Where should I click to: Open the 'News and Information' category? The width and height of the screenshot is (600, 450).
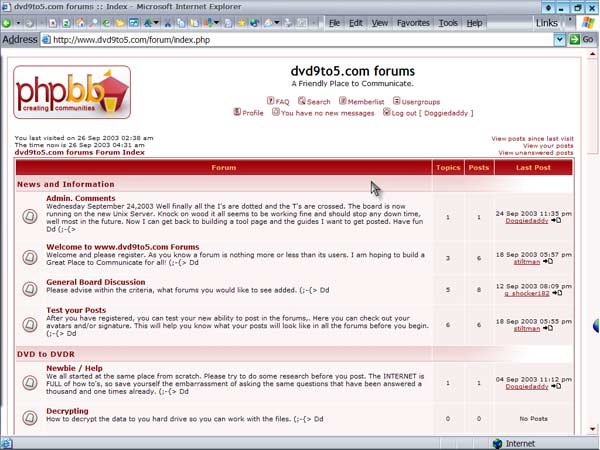(x=65, y=184)
